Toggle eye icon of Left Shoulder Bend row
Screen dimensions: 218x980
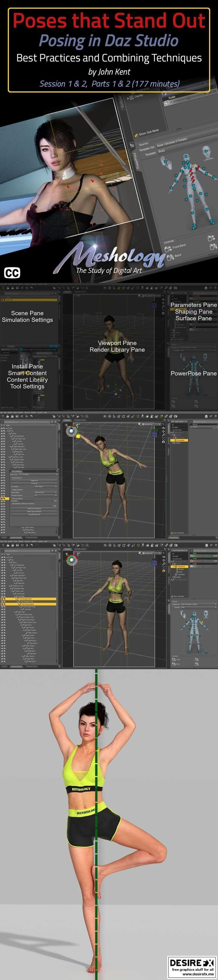(x=2, y=599)
